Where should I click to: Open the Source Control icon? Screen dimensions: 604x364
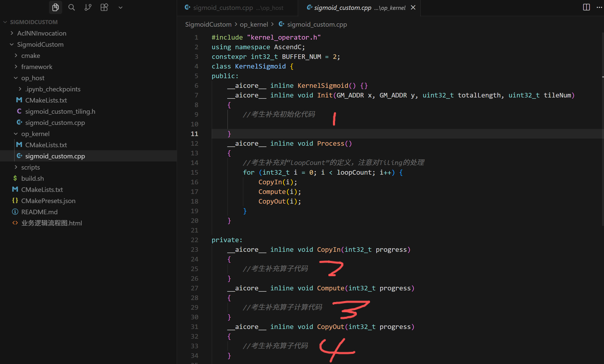tap(88, 7)
